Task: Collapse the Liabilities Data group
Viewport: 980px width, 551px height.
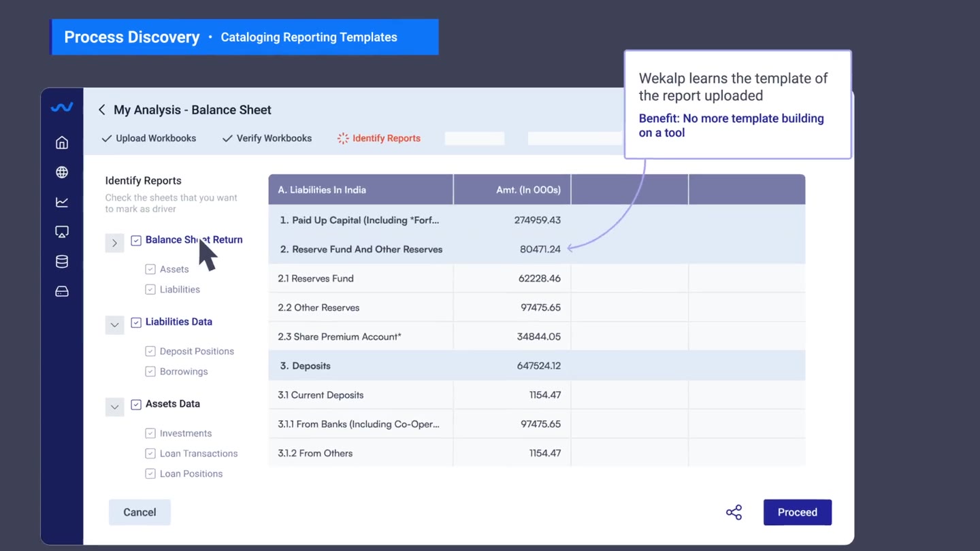Action: pos(114,325)
